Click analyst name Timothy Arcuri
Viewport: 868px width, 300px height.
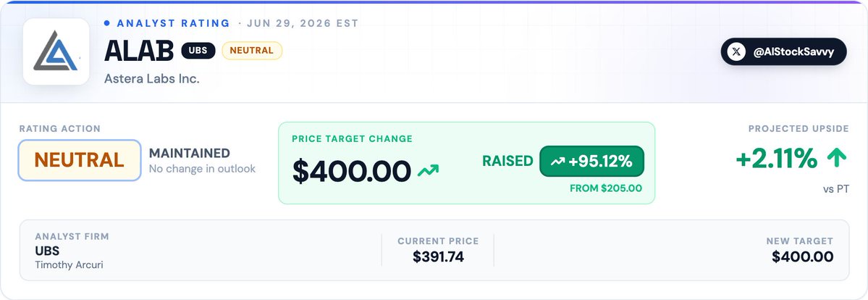pos(69,264)
